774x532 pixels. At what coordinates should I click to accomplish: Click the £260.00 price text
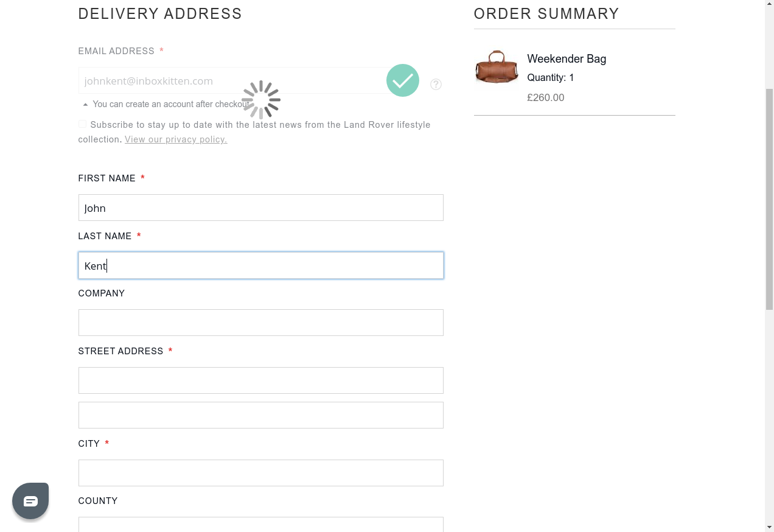click(x=546, y=97)
